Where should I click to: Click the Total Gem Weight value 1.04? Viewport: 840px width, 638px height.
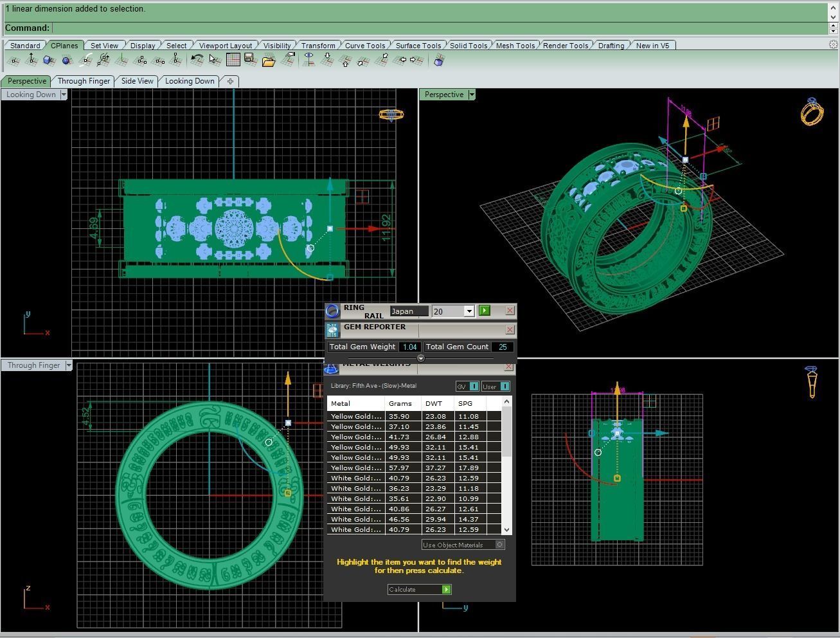409,347
